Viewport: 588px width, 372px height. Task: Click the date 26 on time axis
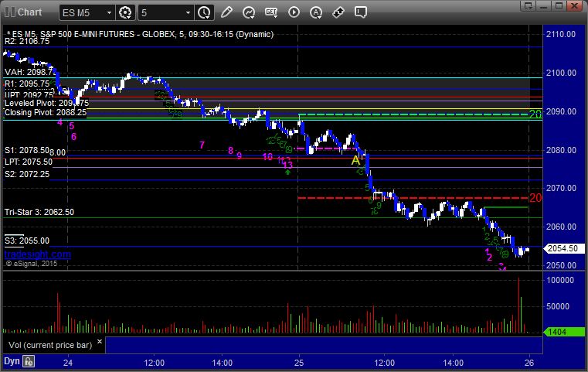coord(529,363)
